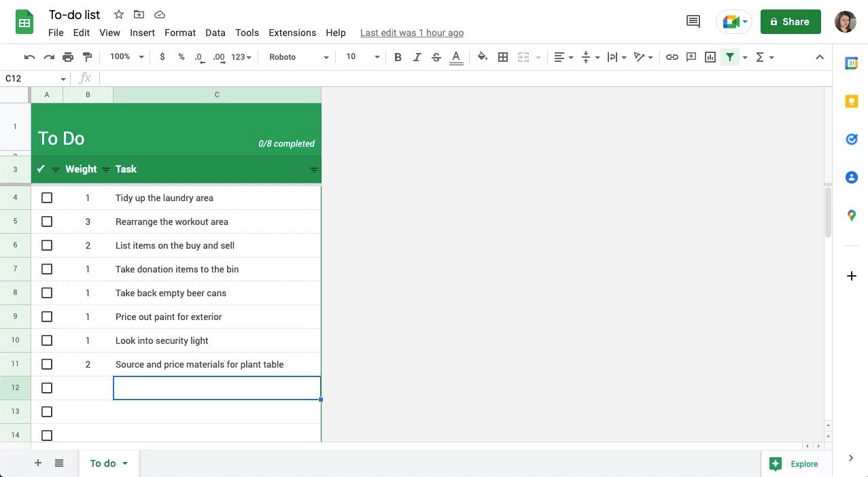Open filter dropdown on Task column
This screenshot has width=868, height=477.
coord(313,170)
